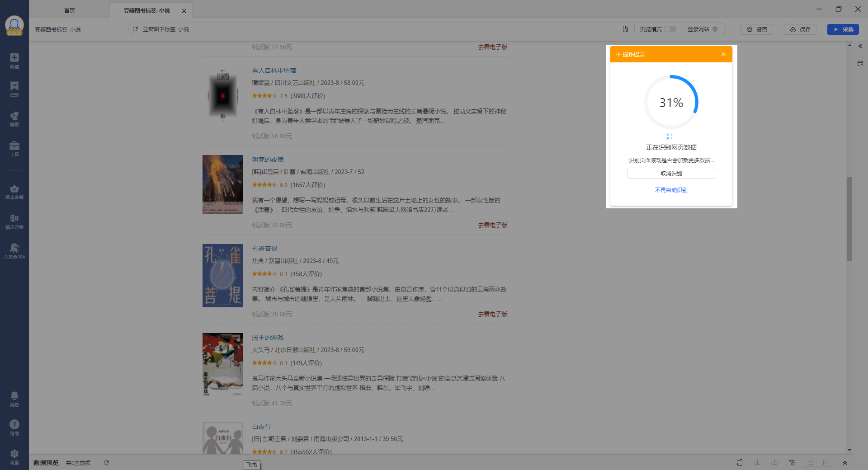Switch preview to horizontal rows view
Screen dimensions: 868x470
pos(811,463)
